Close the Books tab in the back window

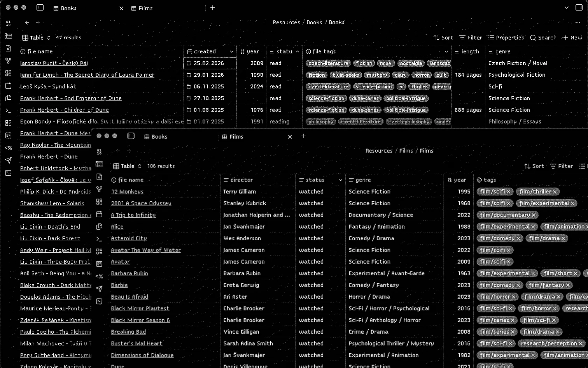click(121, 8)
